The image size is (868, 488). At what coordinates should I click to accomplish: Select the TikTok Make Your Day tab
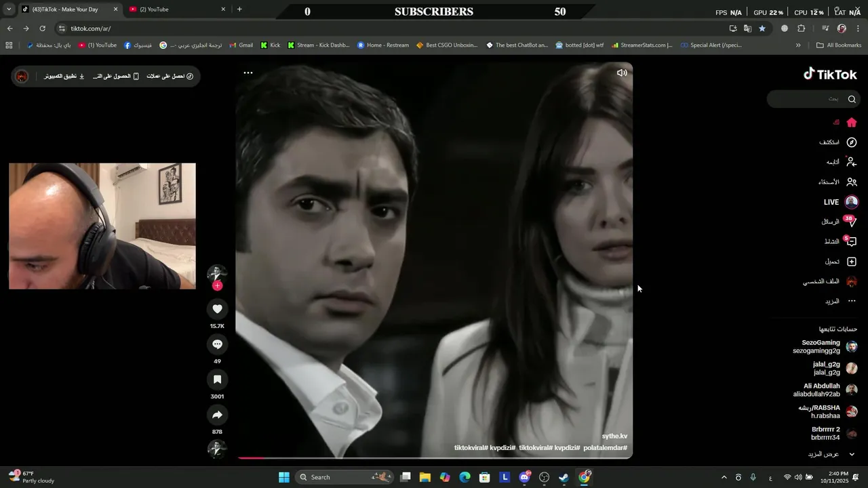pyautogui.click(x=68, y=9)
